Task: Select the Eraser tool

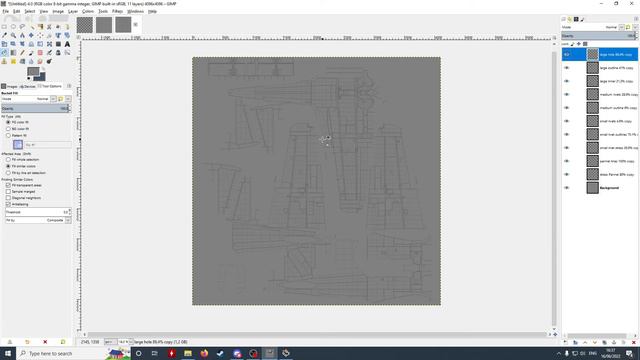Action: coord(40,53)
